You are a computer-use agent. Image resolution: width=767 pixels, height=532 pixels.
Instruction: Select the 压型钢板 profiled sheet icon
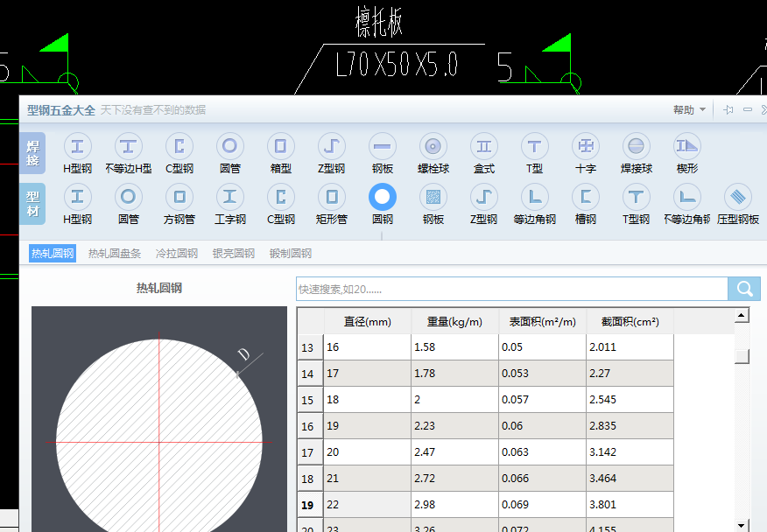tap(738, 197)
